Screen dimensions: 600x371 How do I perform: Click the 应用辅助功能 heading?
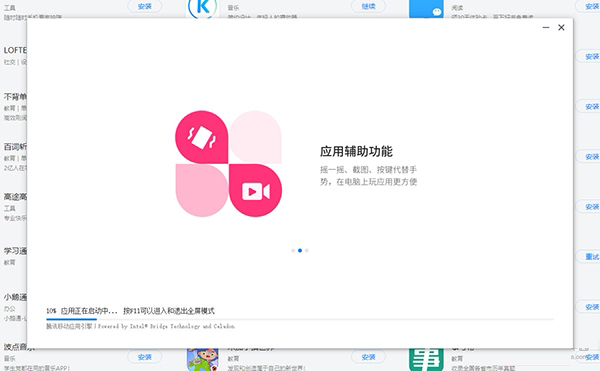pos(356,151)
